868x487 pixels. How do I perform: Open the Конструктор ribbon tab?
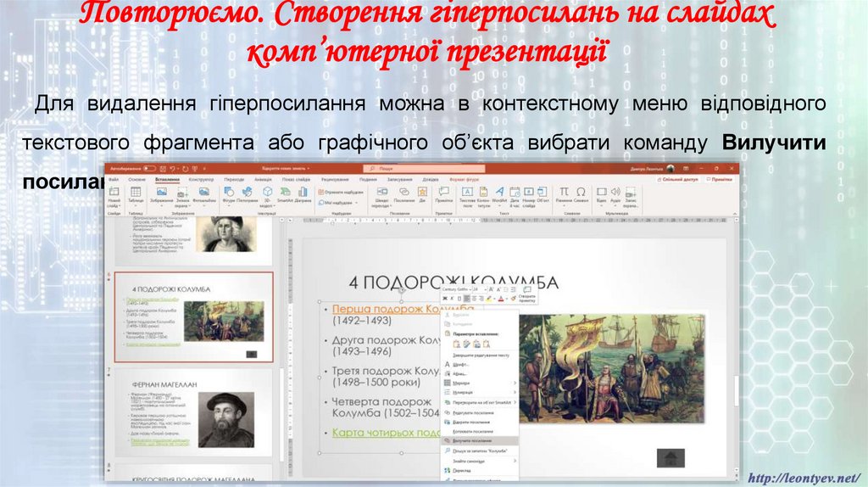(x=201, y=180)
